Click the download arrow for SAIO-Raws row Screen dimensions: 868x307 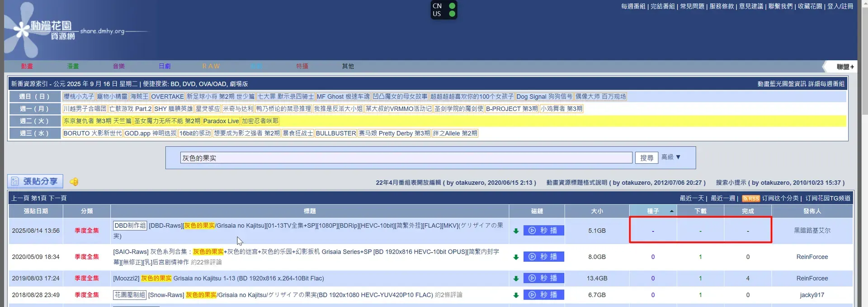516,257
